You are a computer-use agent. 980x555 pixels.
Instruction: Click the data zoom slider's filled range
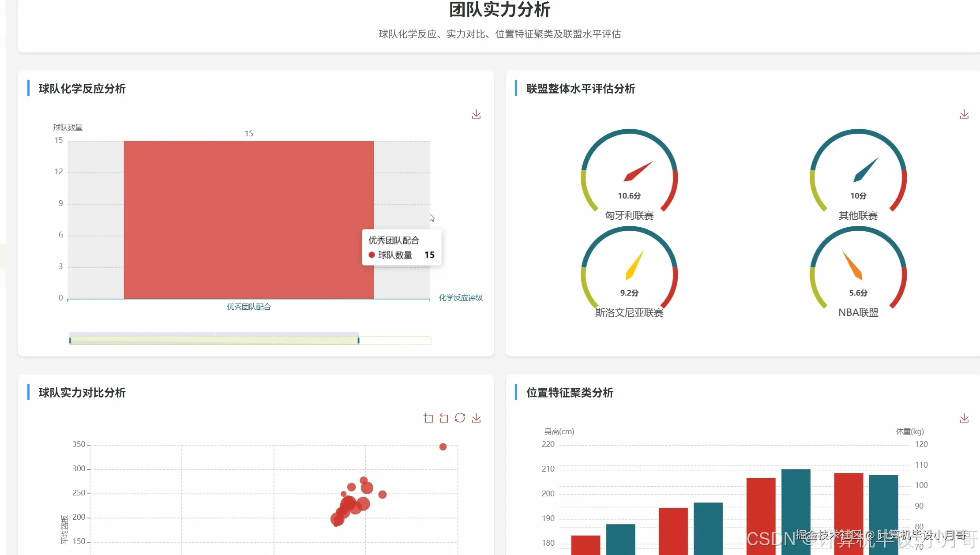pos(214,340)
